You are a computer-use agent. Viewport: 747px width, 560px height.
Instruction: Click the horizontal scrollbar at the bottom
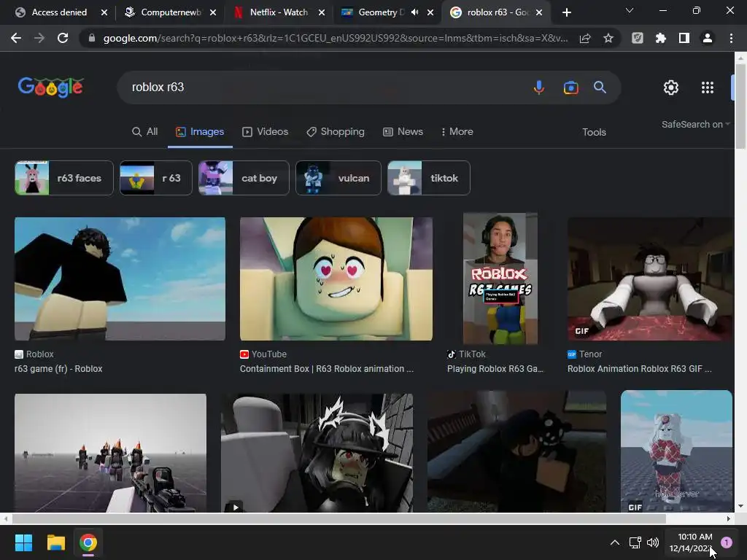(x=339, y=518)
